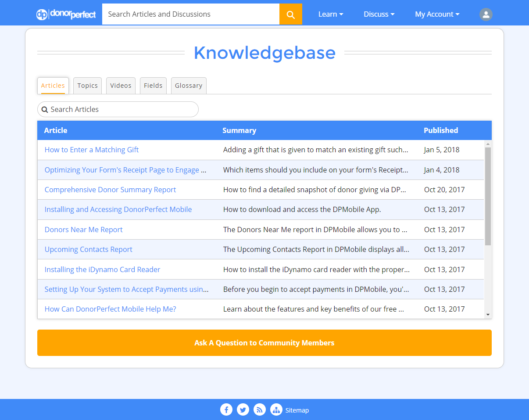The image size is (529, 420).
Task: Open the Donors Near Me Report article
Action: [83, 230]
